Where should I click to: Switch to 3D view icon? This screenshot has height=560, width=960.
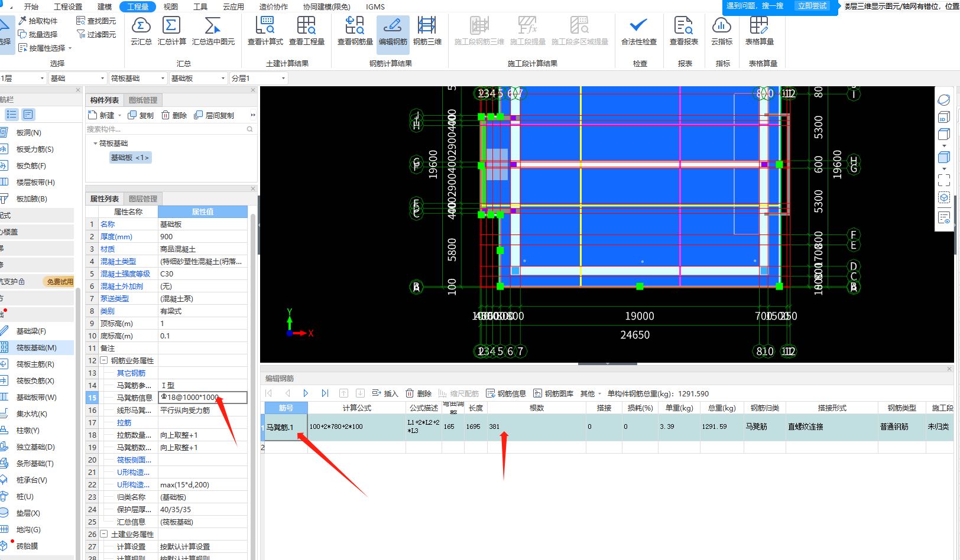click(944, 118)
